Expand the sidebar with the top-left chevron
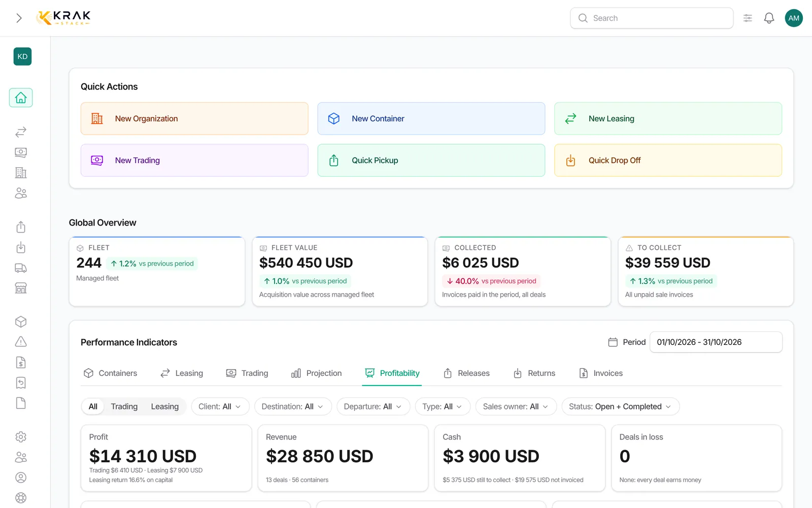Viewport: 812px width, 508px height. pos(19,18)
